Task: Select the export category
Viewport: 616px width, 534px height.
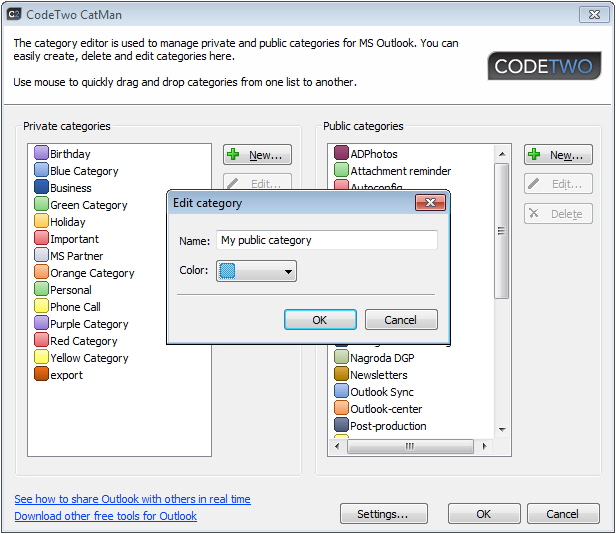Action: click(66, 375)
